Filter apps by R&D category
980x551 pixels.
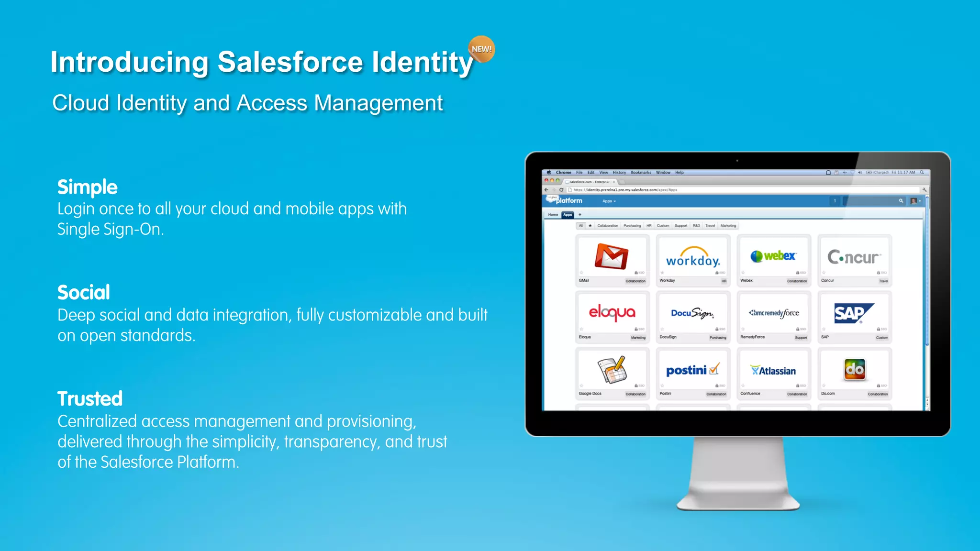coord(696,226)
